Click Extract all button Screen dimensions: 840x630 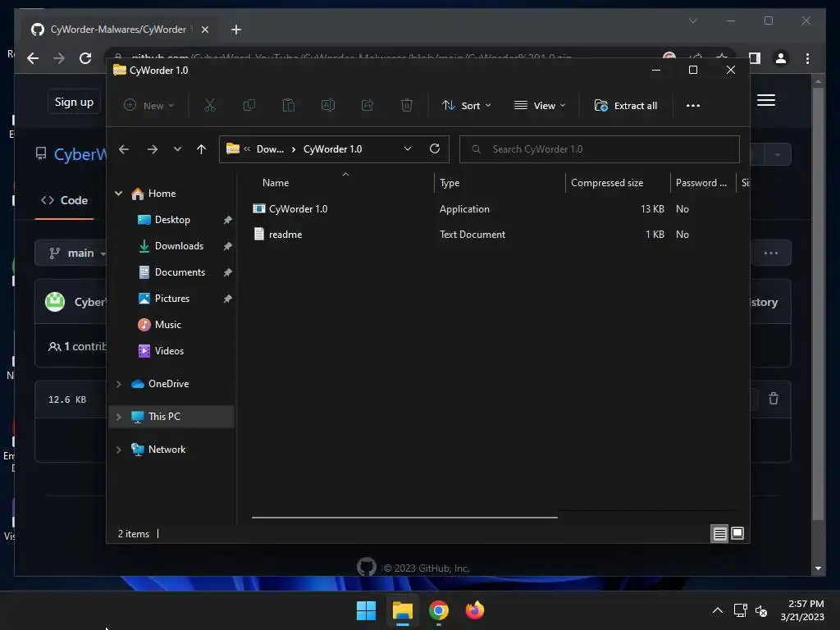[626, 106]
